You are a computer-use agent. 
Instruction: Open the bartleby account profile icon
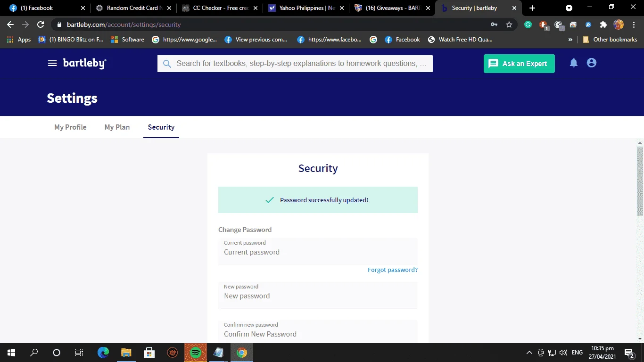tap(592, 63)
